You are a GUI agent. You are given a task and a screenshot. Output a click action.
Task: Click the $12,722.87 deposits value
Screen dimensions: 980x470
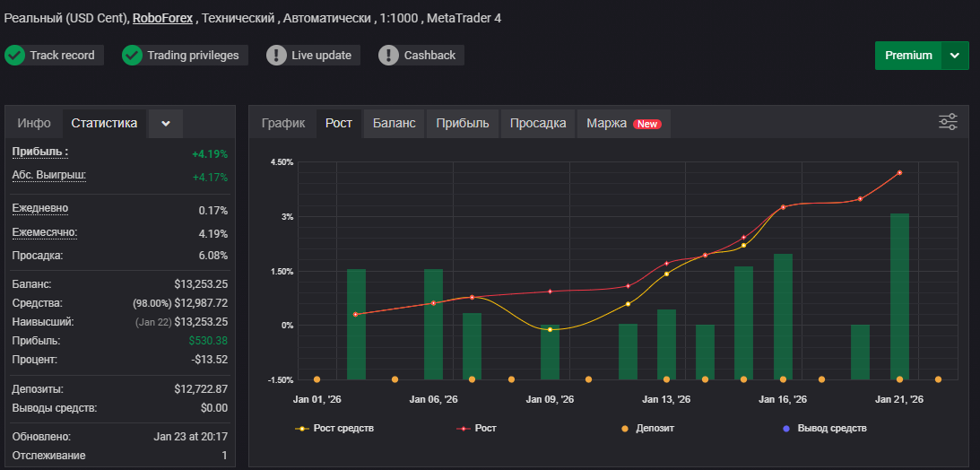201,389
